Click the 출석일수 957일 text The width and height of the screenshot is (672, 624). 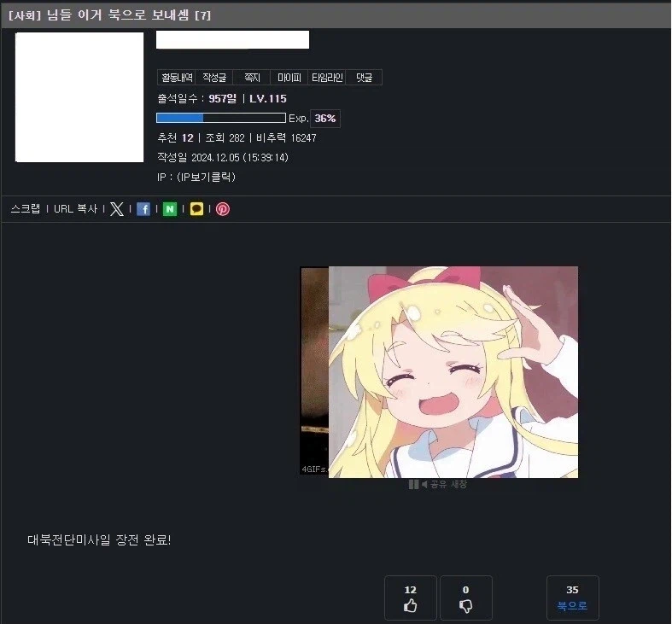pyautogui.click(x=196, y=98)
